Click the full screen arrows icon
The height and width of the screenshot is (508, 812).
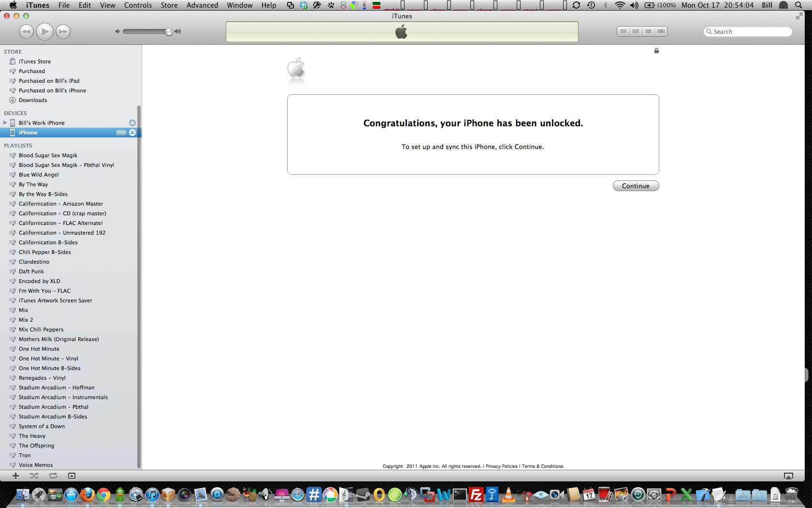point(799,16)
